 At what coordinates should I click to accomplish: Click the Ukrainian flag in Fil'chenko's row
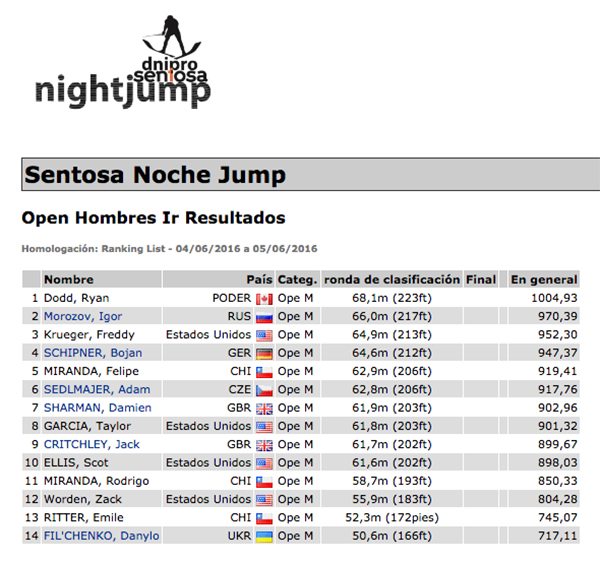click(264, 536)
